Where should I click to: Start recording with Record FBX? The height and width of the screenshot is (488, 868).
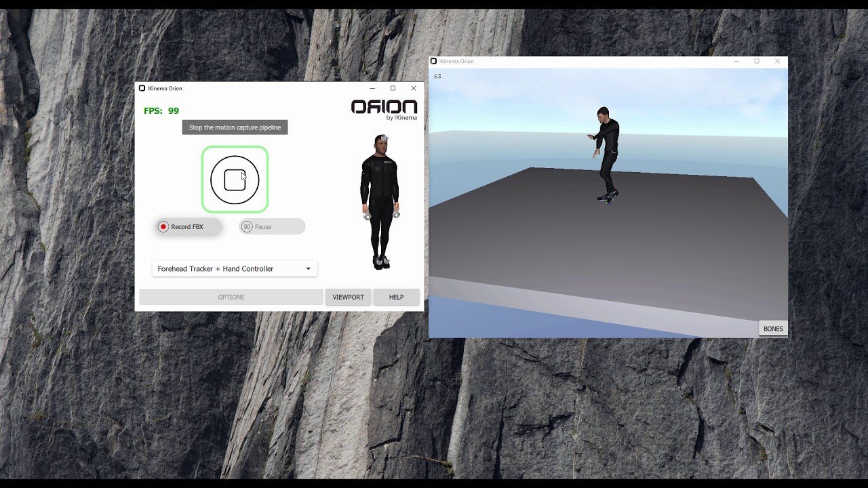point(188,226)
